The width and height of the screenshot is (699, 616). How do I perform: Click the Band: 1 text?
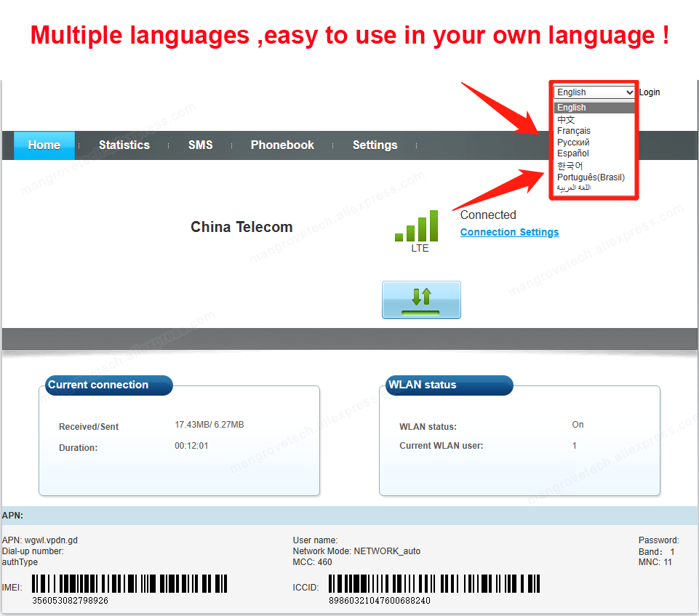coord(657,552)
